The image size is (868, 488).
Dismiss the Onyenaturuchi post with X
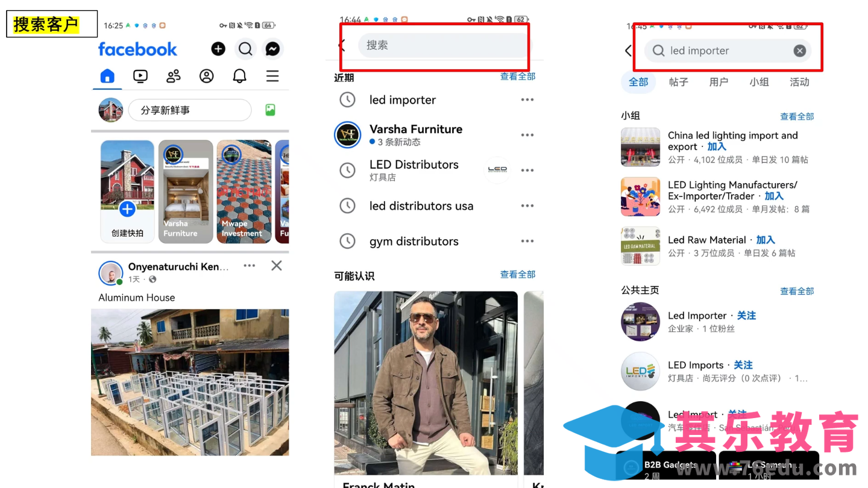pos(276,266)
